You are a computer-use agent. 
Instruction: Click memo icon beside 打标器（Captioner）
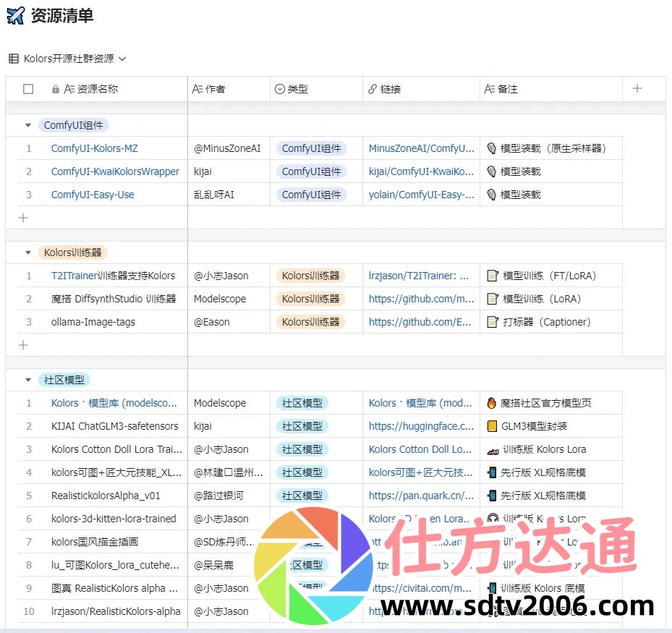tap(493, 322)
